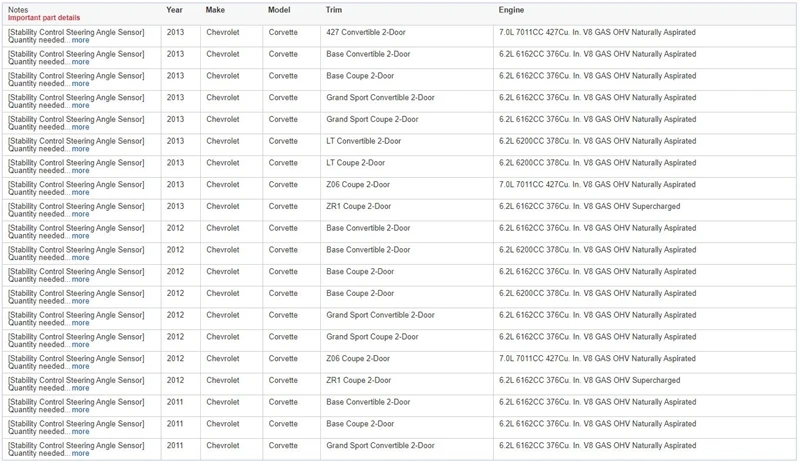The image size is (800, 462).
Task: Click the 'Model' column header
Action: pos(279,10)
